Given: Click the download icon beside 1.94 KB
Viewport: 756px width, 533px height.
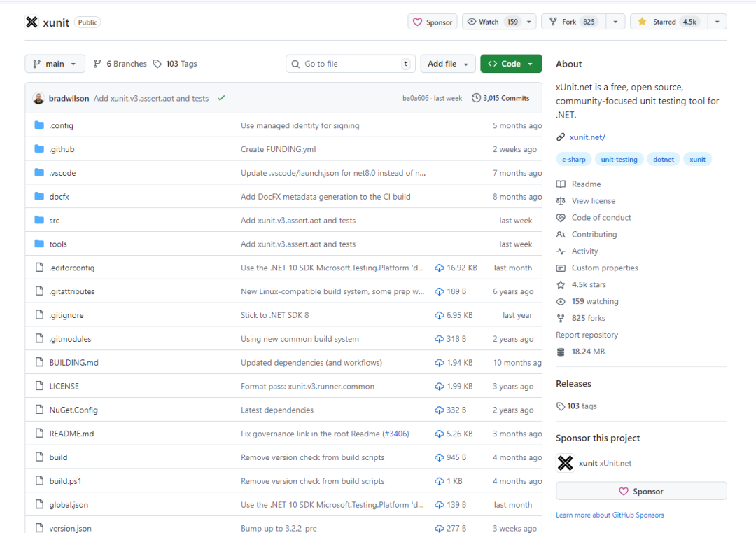Looking at the screenshot, I should [x=439, y=362].
